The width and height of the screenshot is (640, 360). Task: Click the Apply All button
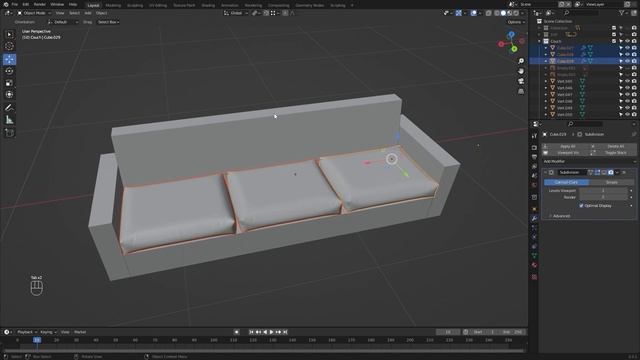565,146
